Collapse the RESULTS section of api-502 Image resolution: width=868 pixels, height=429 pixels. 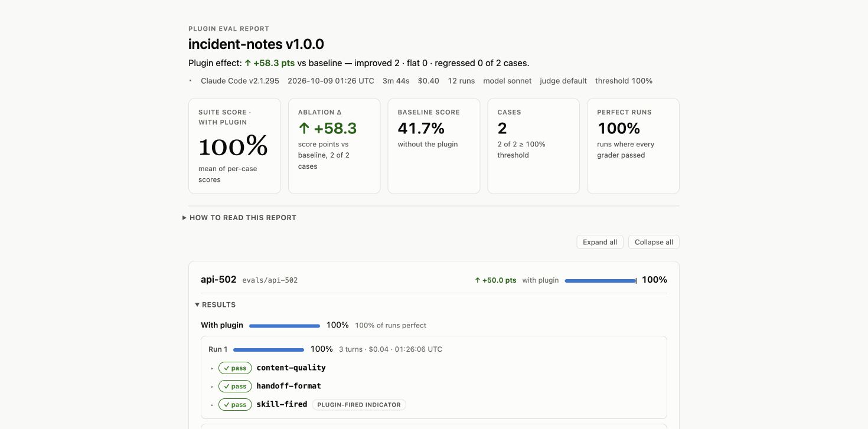click(x=216, y=304)
